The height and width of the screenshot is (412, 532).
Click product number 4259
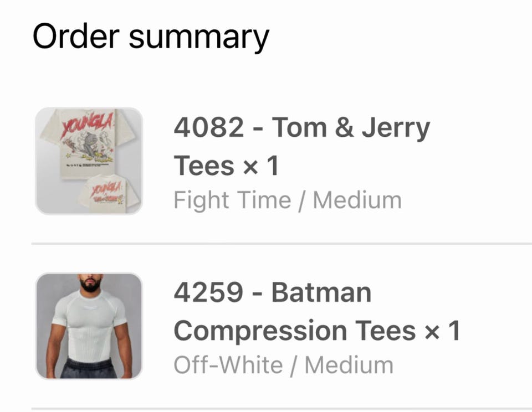tap(208, 292)
